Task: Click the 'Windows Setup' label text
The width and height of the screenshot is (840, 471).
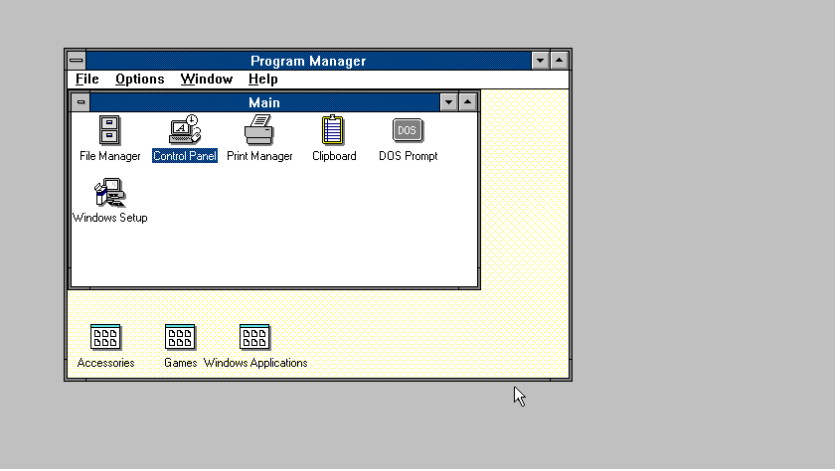Action: point(110,218)
